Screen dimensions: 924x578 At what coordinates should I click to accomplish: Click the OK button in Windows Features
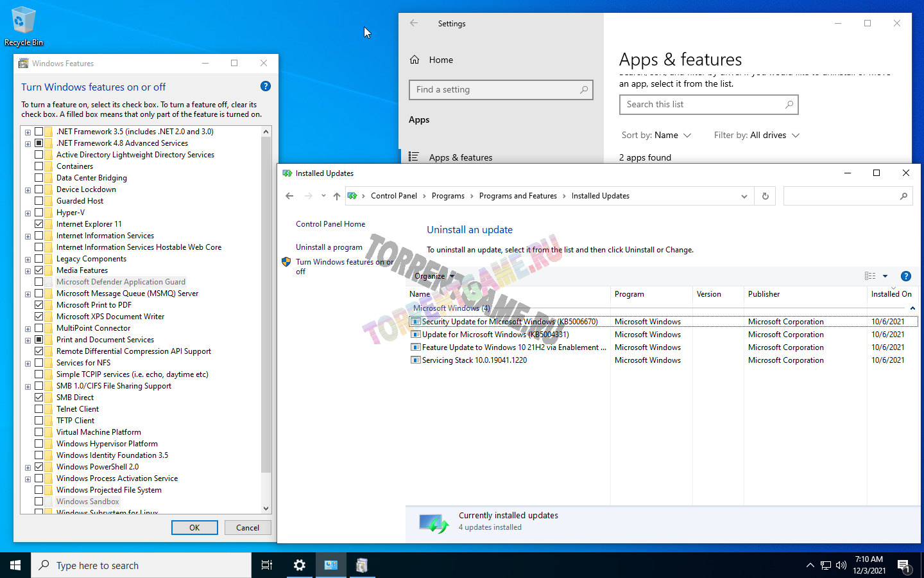tap(194, 528)
